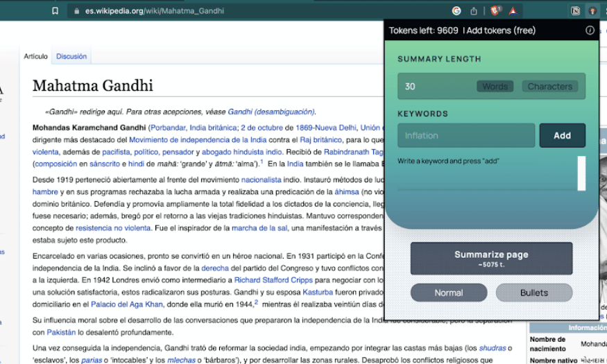Screen dimensions: 607x364
Task: Open the Google icon in address bar
Action: tap(456, 11)
